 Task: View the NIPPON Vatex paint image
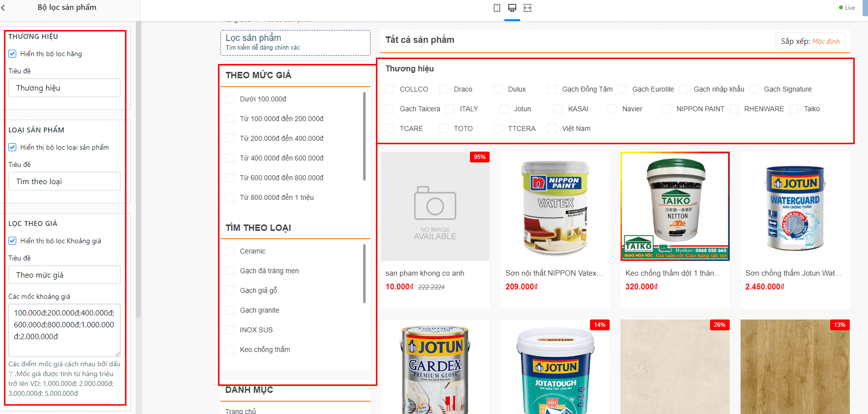(555, 206)
